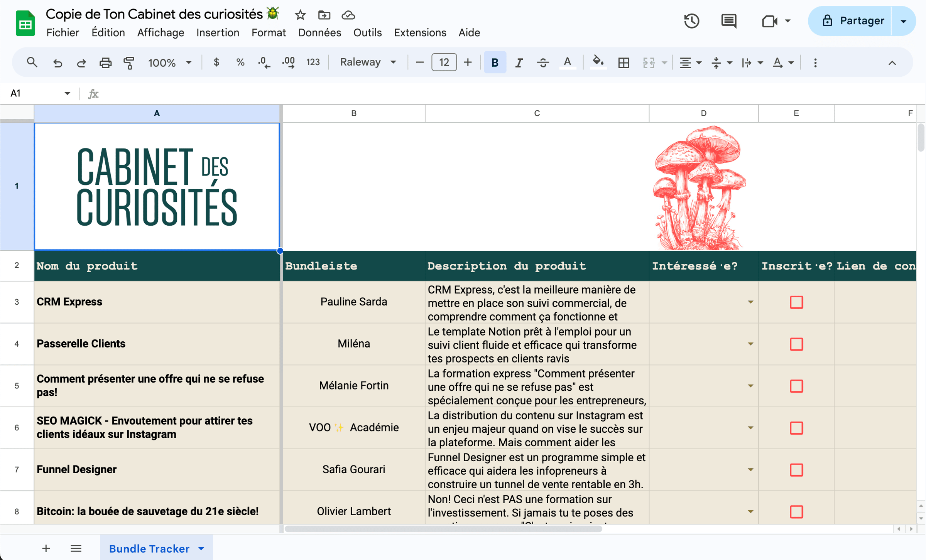Image resolution: width=926 pixels, height=560 pixels.
Task: Select column C header
Action: pos(537,113)
